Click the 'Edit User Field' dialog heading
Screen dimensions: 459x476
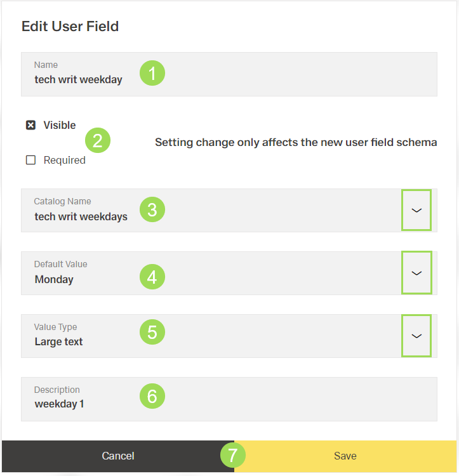(70, 27)
